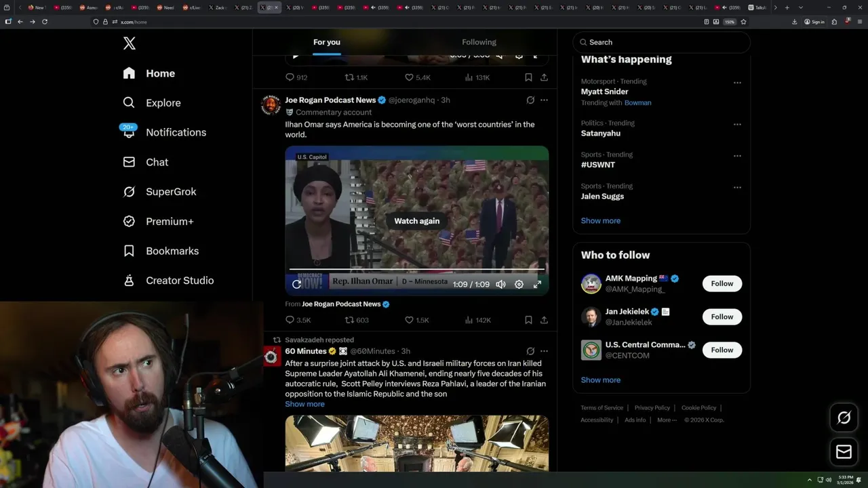Screen dimensions: 868x488
Task: Switch to the For you tab
Action: point(327,42)
